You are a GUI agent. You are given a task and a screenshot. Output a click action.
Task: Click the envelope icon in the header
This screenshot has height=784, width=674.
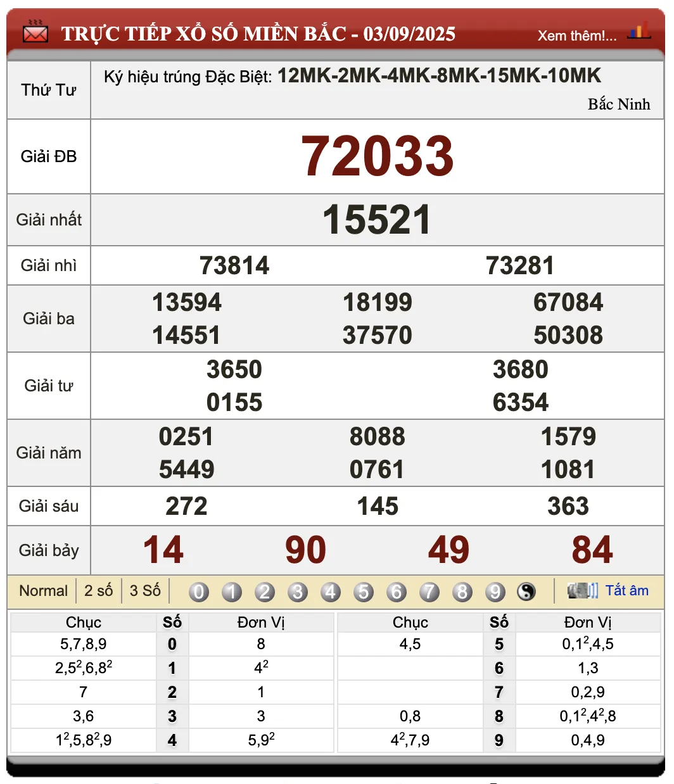[x=34, y=33]
